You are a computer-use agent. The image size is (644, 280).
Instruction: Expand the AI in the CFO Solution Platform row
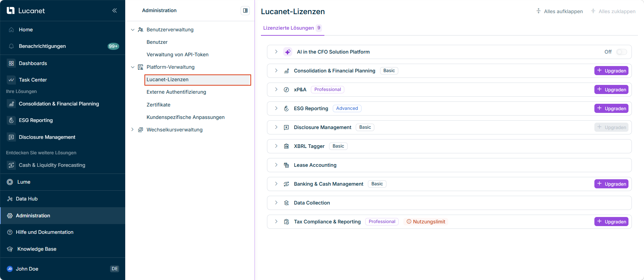(276, 52)
